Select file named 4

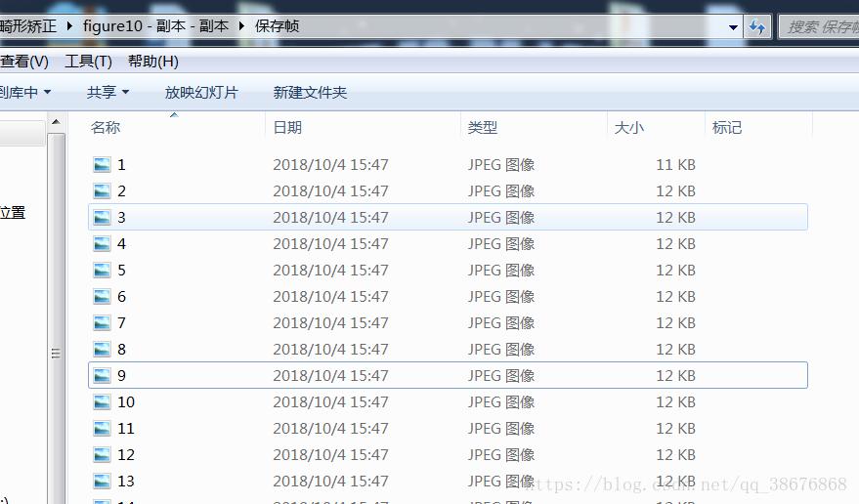pos(121,244)
